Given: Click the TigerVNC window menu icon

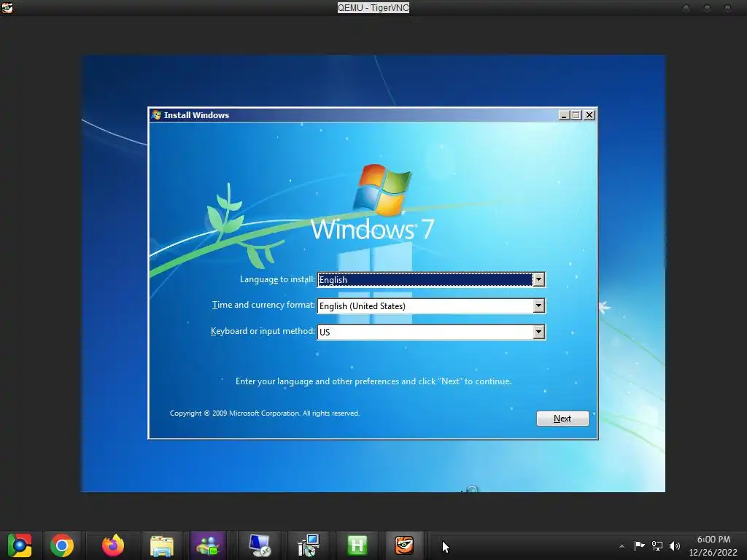Looking at the screenshot, I should pos(7,7).
